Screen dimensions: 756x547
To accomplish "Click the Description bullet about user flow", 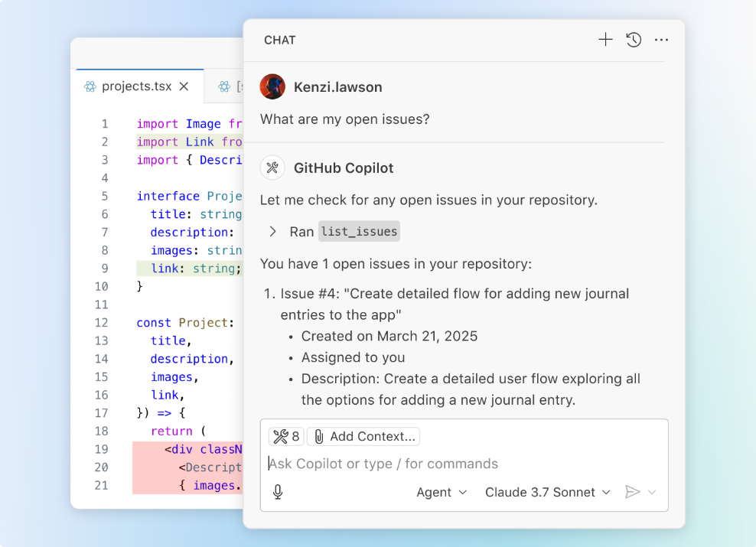I will click(x=471, y=389).
